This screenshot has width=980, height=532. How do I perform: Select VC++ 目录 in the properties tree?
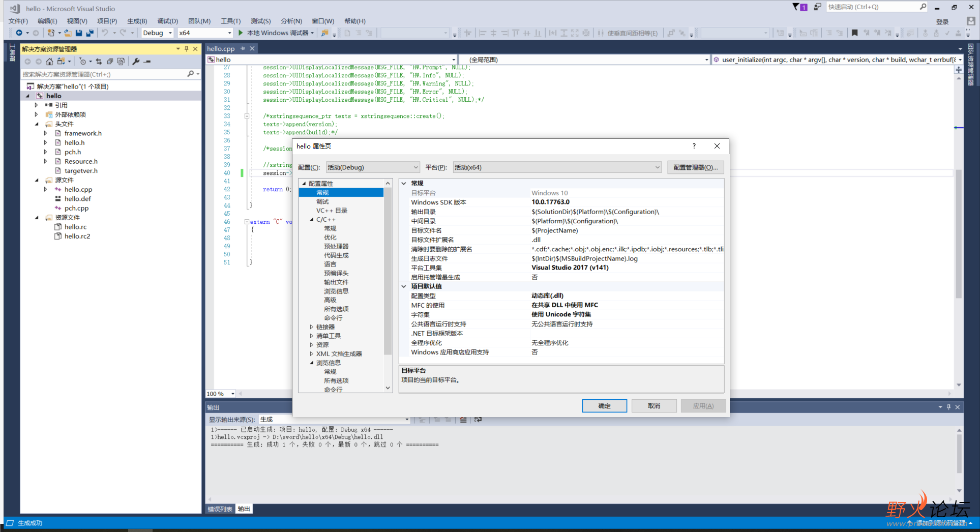coord(332,211)
